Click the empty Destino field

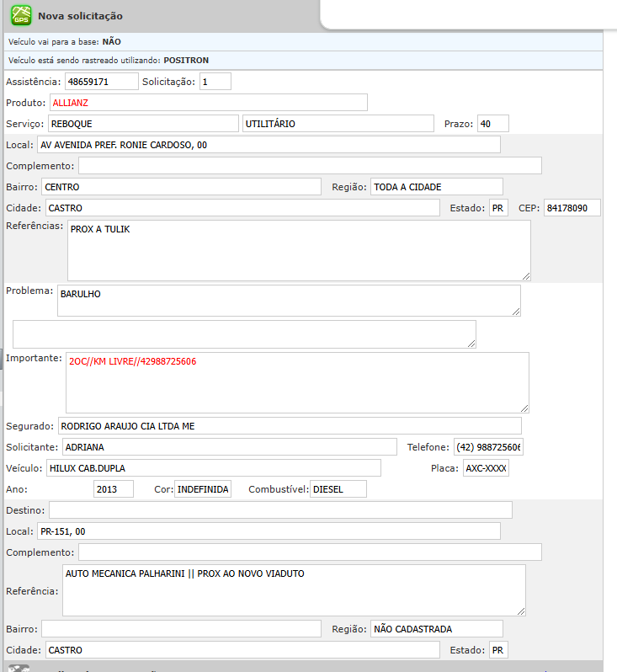pos(280,510)
